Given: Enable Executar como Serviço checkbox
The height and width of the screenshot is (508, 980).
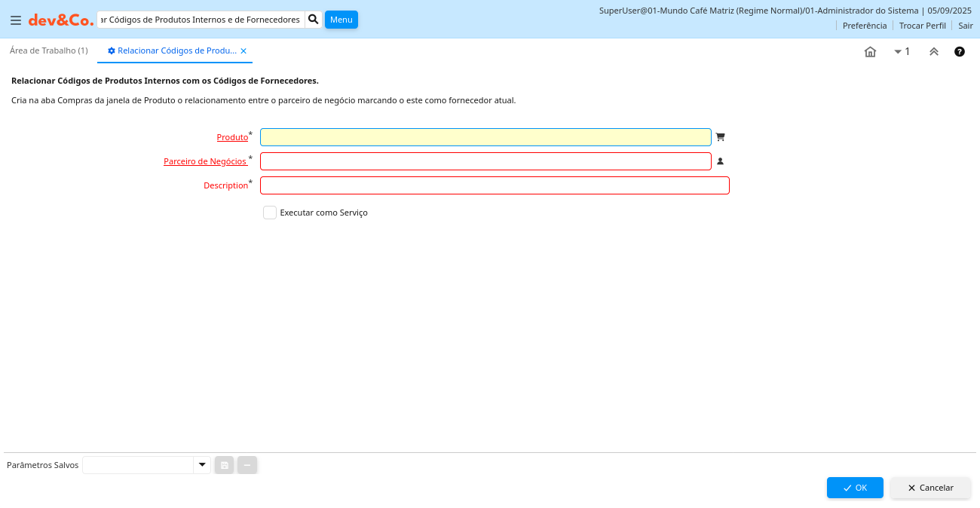Looking at the screenshot, I should 270,213.
